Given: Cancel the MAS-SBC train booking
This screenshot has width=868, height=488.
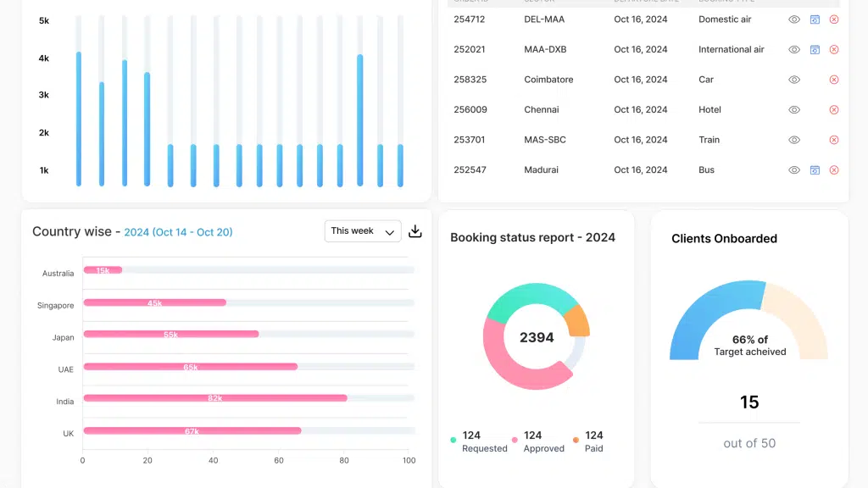Looking at the screenshot, I should coord(834,140).
